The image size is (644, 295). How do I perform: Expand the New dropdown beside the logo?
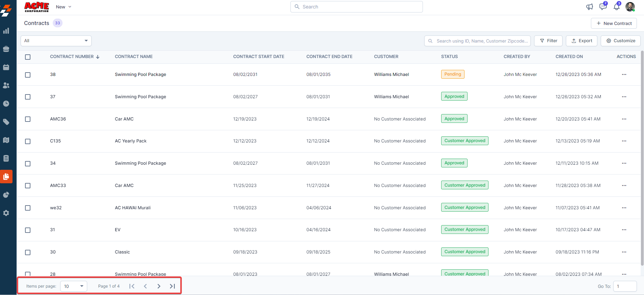[64, 7]
